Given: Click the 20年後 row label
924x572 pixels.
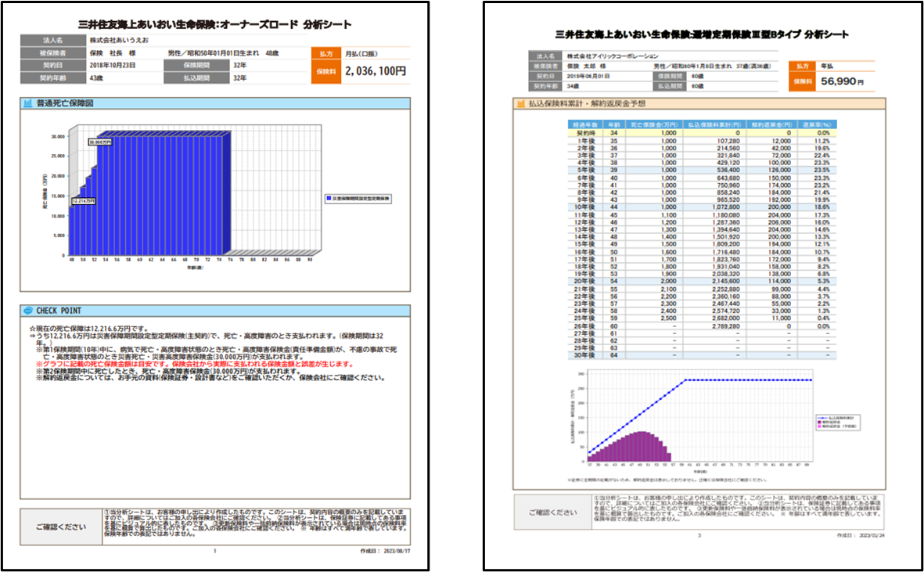Looking at the screenshot, I should [585, 282].
